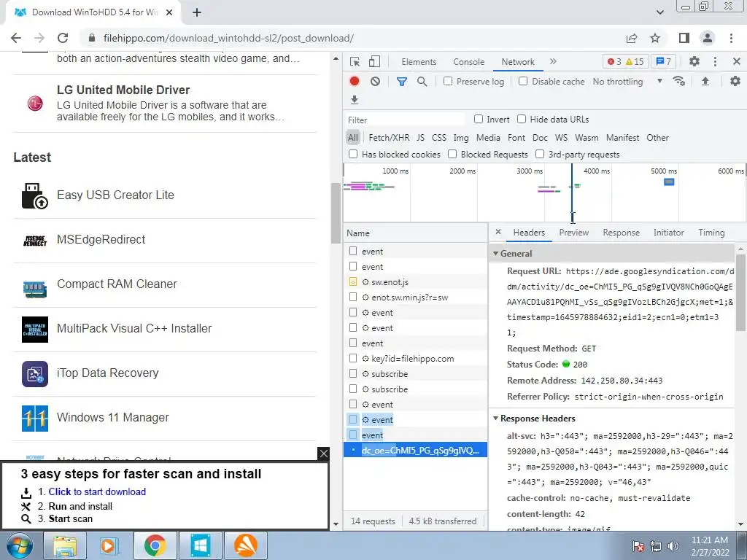Open the No throttling dropdown

coord(627,82)
